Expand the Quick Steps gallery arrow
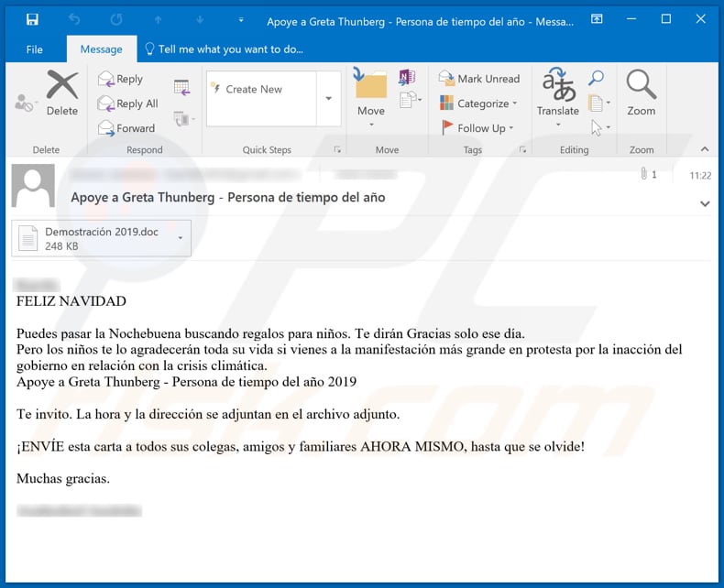Viewport: 724px width, 588px height. (328, 98)
